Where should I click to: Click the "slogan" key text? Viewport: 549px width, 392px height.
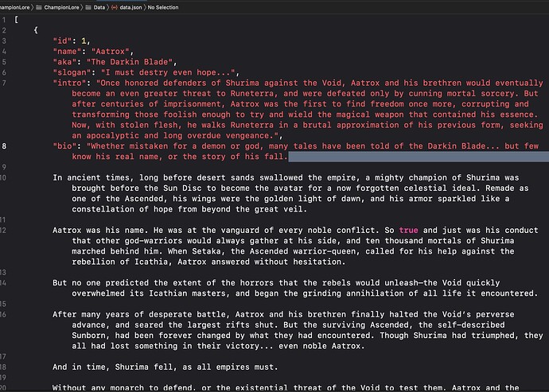pos(72,72)
